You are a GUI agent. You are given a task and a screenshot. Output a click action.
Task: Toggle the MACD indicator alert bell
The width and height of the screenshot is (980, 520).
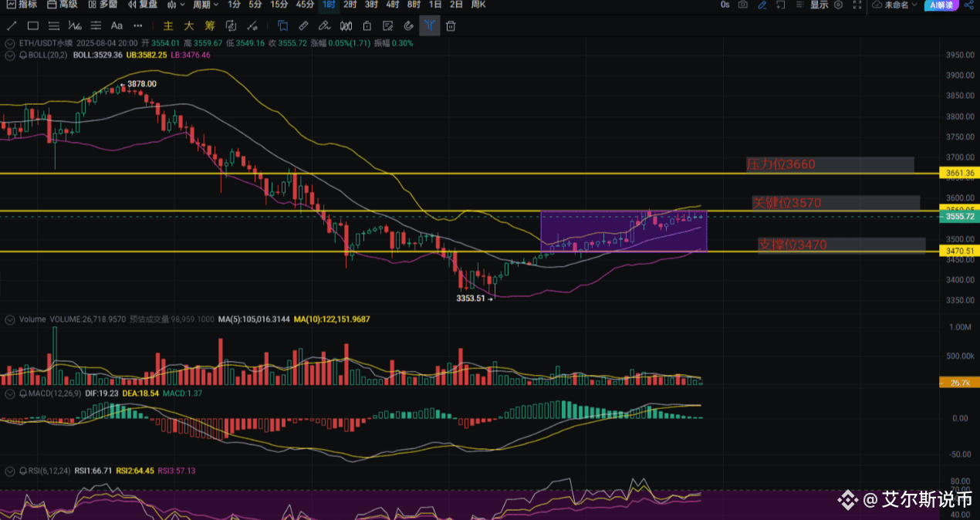coord(23,393)
